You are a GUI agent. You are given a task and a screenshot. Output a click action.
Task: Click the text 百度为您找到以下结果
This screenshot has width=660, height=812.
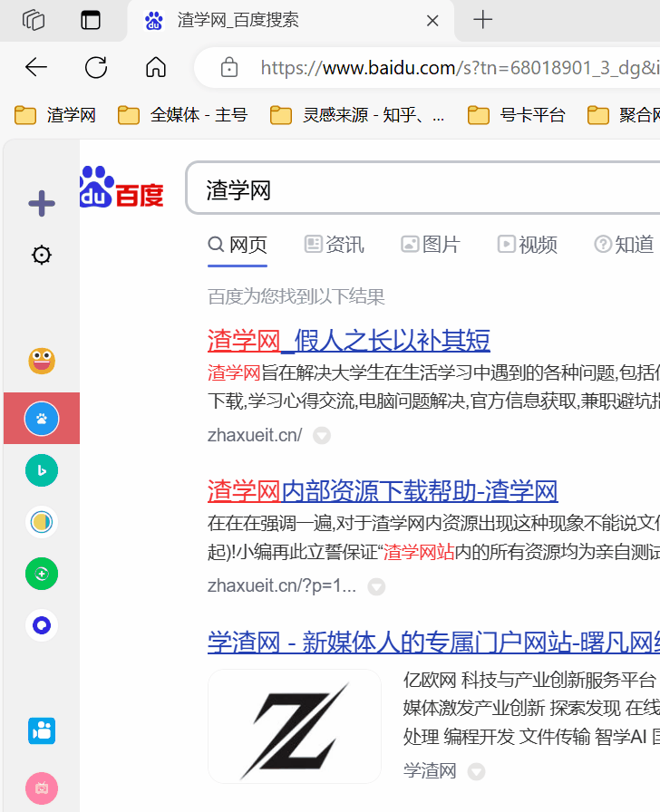296,296
